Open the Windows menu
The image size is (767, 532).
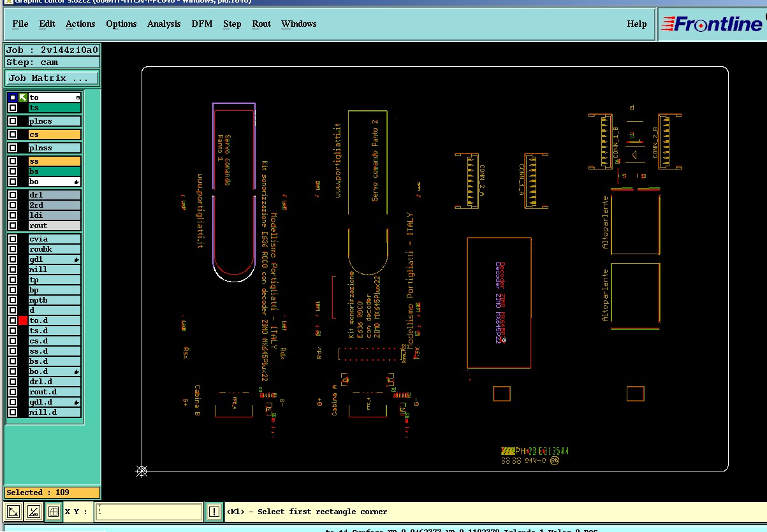pyautogui.click(x=299, y=24)
